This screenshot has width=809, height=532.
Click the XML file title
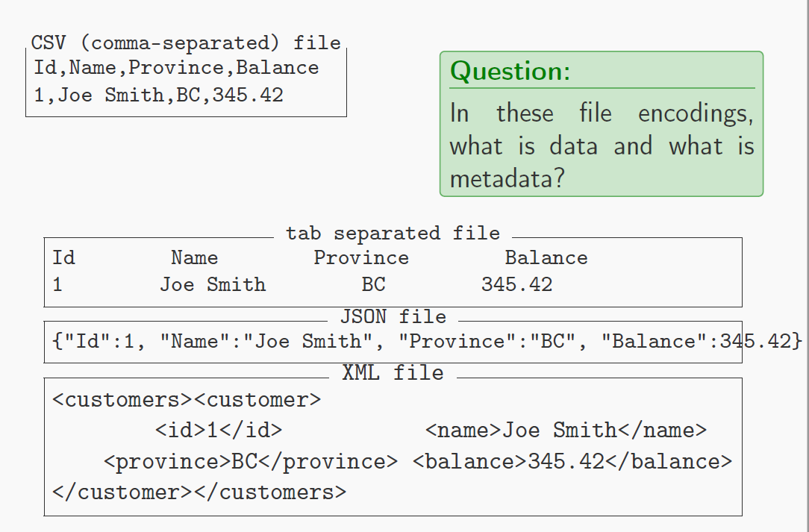(x=393, y=372)
